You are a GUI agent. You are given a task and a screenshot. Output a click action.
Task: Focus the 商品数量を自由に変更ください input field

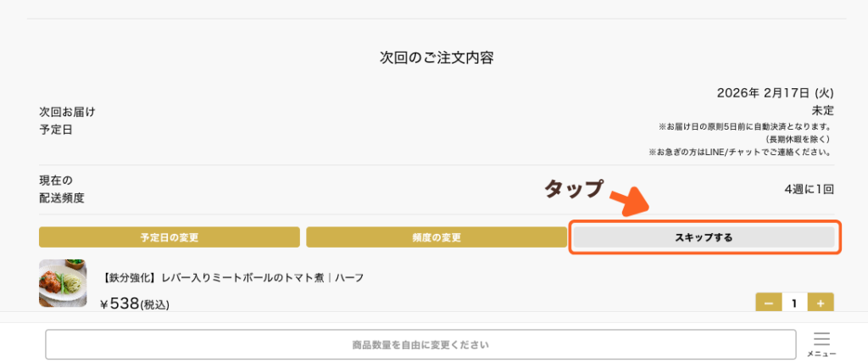tap(420, 345)
